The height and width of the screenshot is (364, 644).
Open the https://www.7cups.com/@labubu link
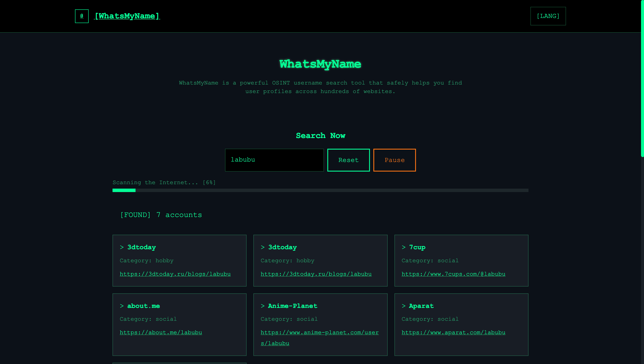tap(453, 274)
